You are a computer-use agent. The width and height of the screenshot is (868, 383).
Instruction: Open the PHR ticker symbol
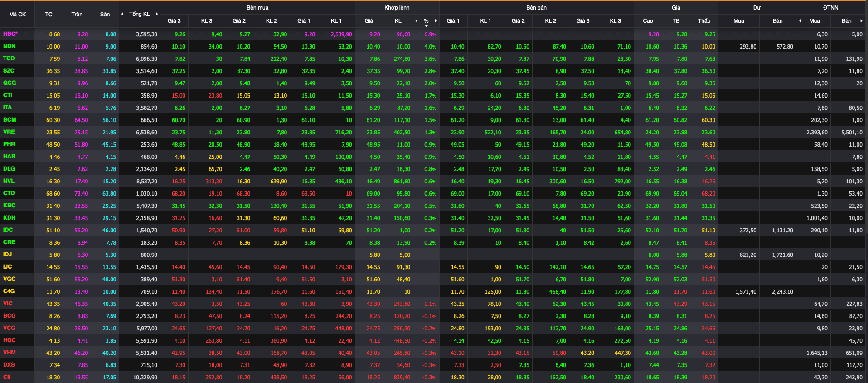[9, 144]
